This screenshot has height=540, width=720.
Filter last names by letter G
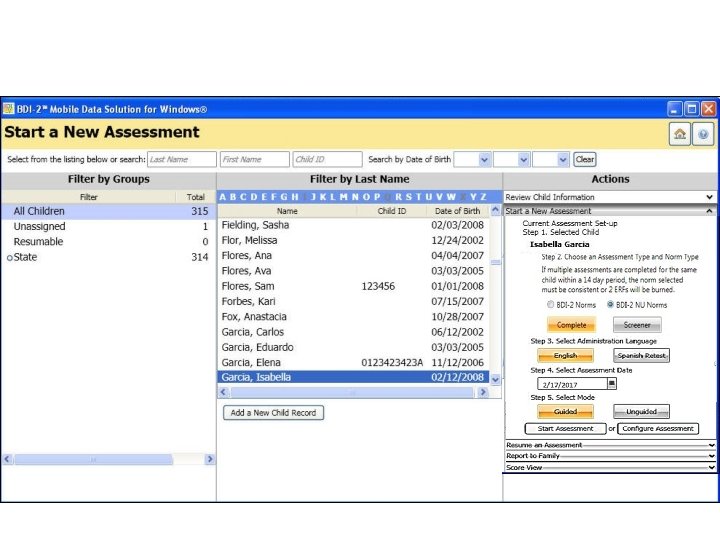(x=284, y=197)
